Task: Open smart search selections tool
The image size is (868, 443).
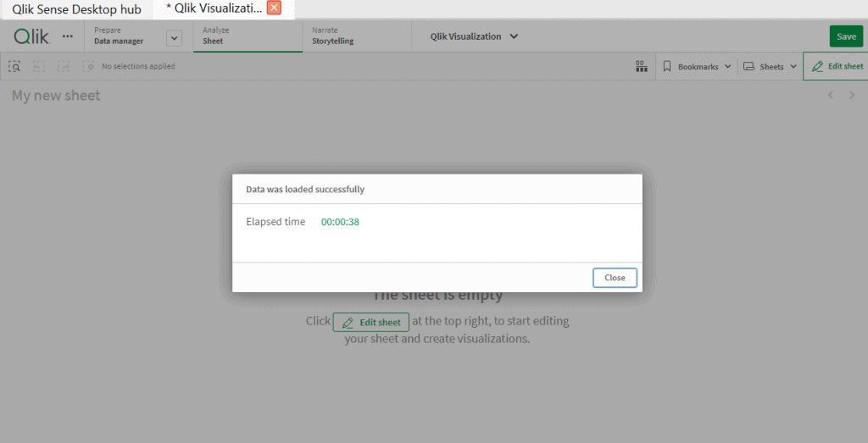Action: pyautogui.click(x=14, y=66)
